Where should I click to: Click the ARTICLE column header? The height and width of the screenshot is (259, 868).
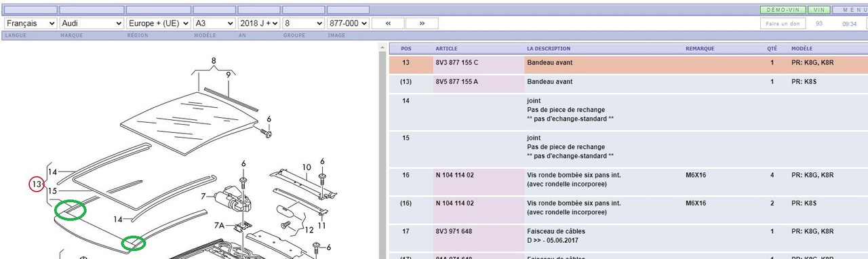coord(446,49)
